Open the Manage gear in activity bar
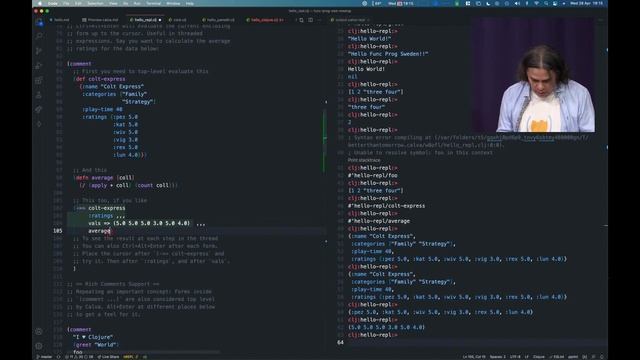640x360 pixels. 39,346
